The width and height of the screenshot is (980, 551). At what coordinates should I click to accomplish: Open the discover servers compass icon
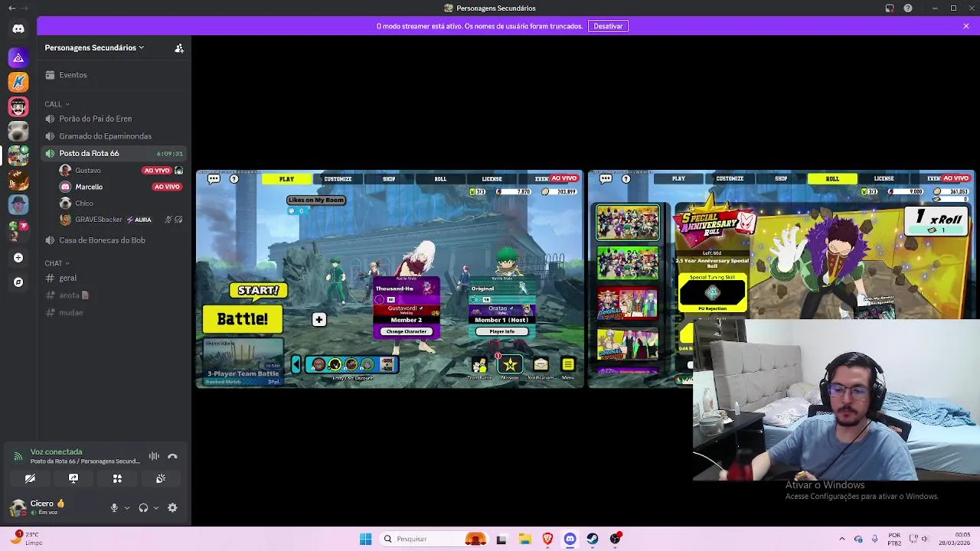(18, 282)
